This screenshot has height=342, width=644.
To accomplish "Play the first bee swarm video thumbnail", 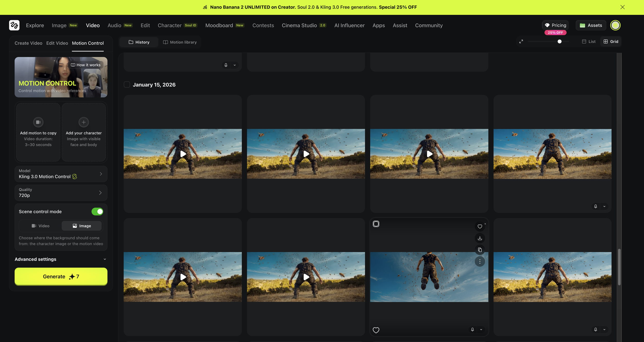I will tap(183, 154).
